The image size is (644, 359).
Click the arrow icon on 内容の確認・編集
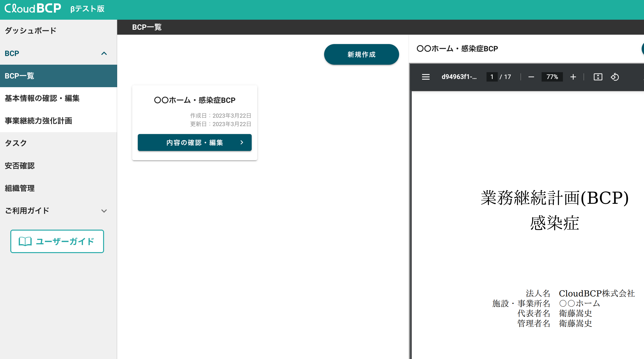[241, 142]
